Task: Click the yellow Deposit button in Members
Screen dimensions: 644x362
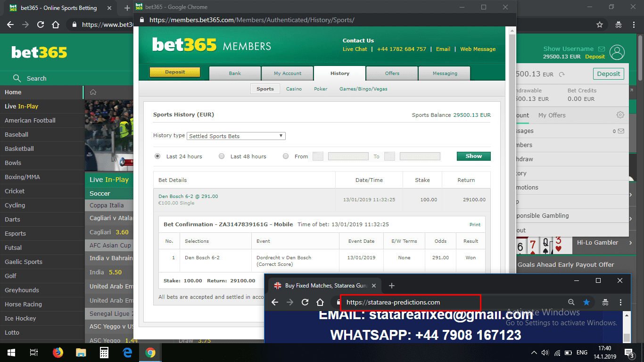Action: pyautogui.click(x=175, y=72)
